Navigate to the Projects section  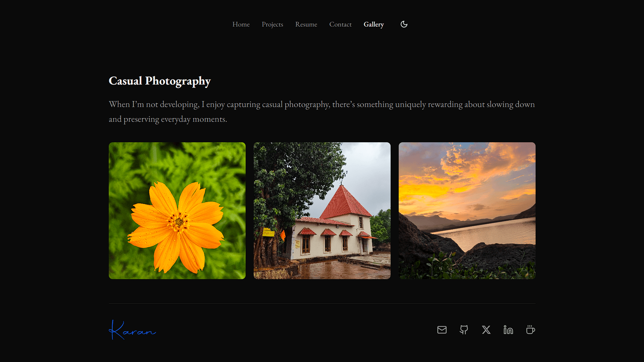pyautogui.click(x=272, y=24)
